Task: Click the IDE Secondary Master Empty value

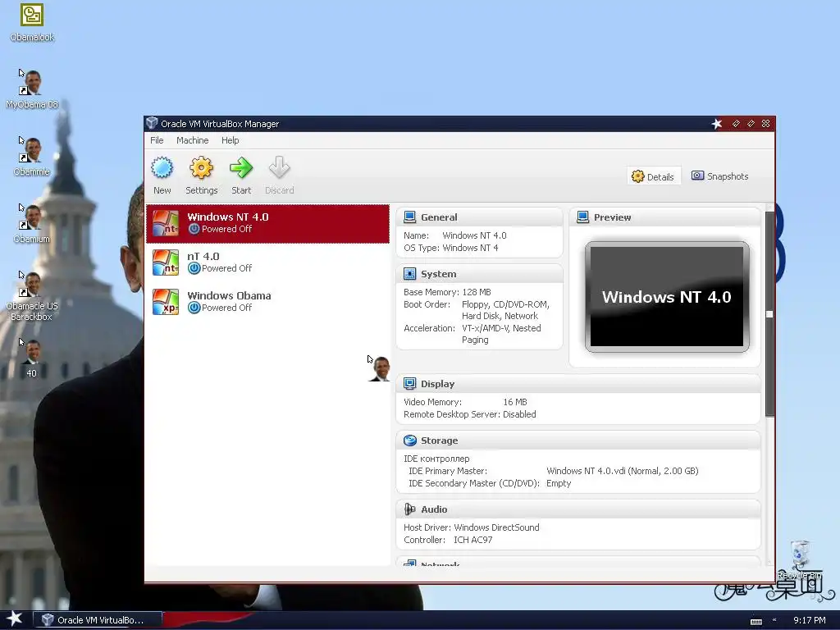Action: 559,483
